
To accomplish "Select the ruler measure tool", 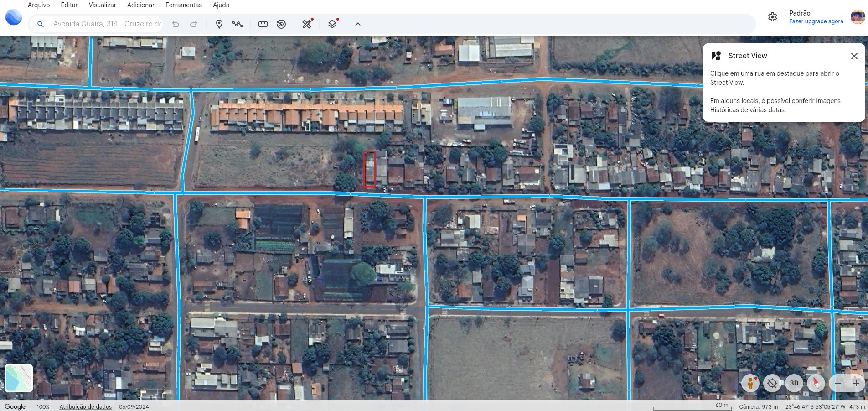I will (x=263, y=24).
